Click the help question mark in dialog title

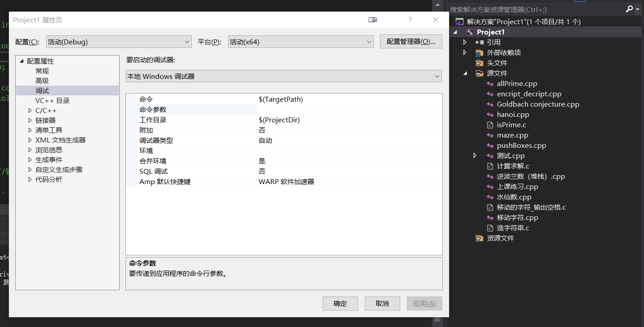coord(410,20)
